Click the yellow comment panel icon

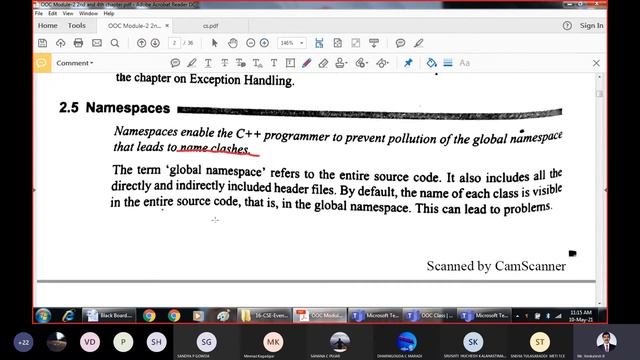click(42, 63)
